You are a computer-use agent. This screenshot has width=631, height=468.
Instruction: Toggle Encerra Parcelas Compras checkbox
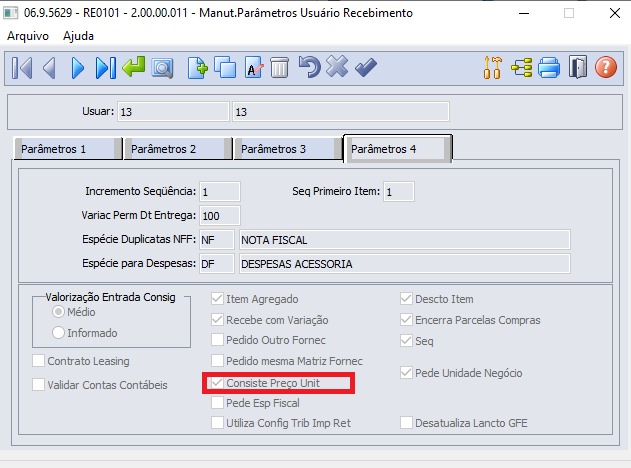406,320
